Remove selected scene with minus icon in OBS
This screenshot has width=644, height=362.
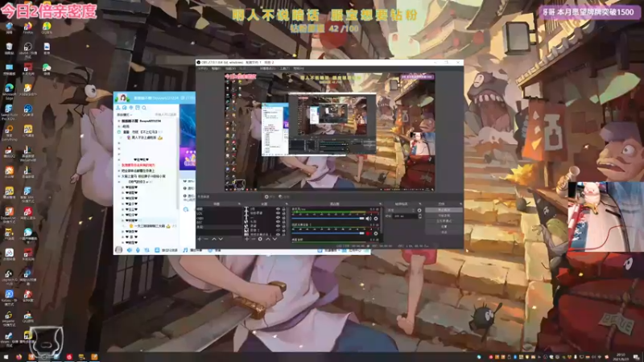206,239
